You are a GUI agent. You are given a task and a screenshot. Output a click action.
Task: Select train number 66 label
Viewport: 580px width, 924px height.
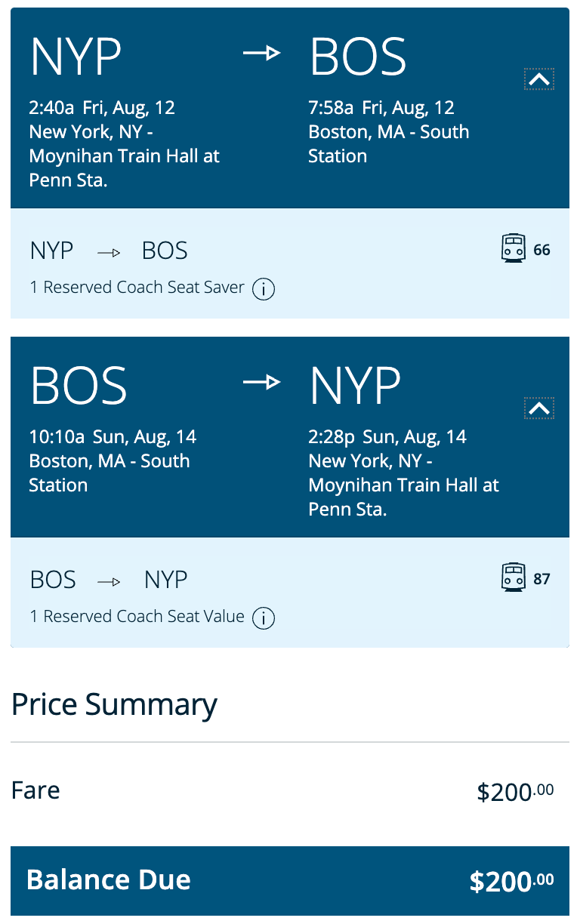point(541,250)
